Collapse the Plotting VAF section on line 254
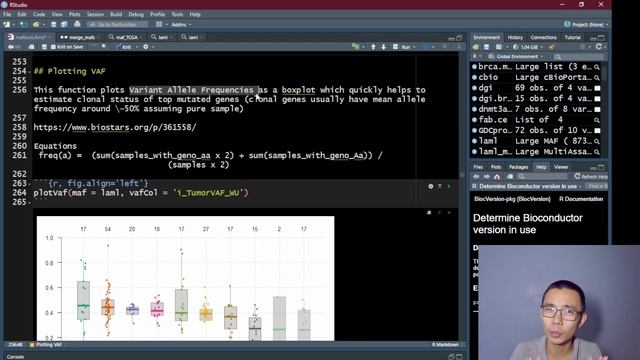Image resolution: width=640 pixels, height=360 pixels. click(30, 72)
